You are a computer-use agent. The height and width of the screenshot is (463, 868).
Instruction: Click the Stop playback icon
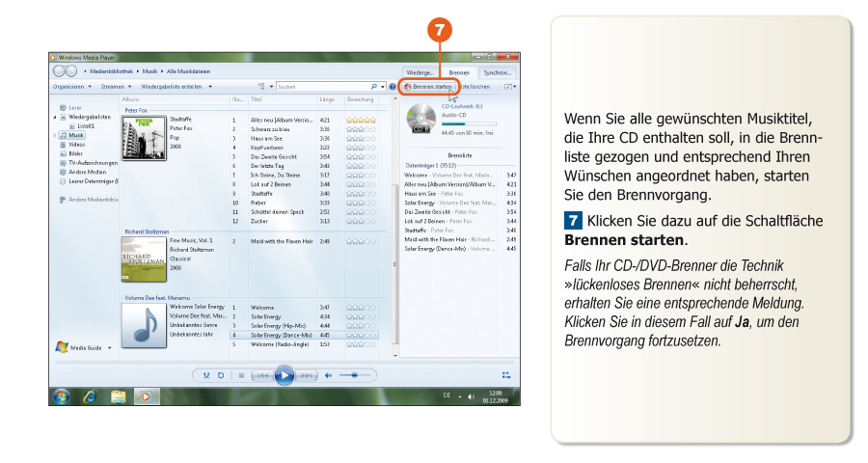240,375
